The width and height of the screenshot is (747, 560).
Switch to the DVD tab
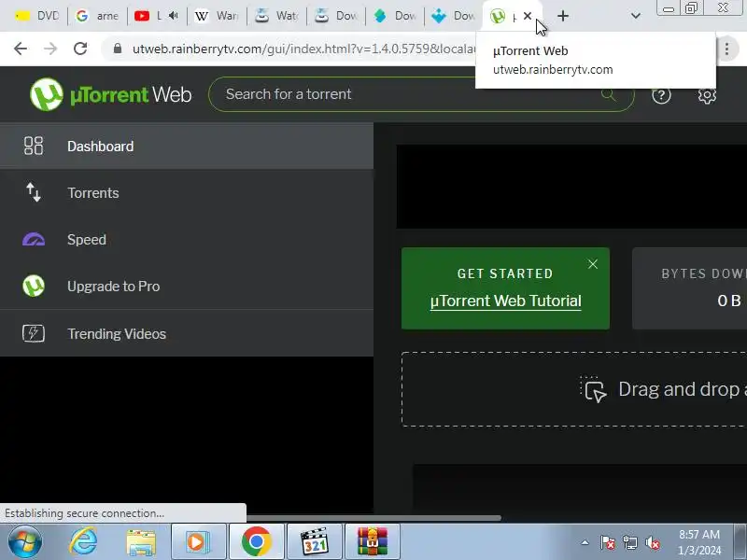37,16
